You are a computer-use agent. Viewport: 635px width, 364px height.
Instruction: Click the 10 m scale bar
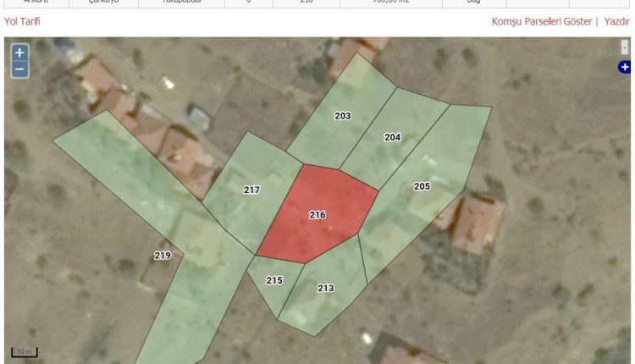coord(25,352)
